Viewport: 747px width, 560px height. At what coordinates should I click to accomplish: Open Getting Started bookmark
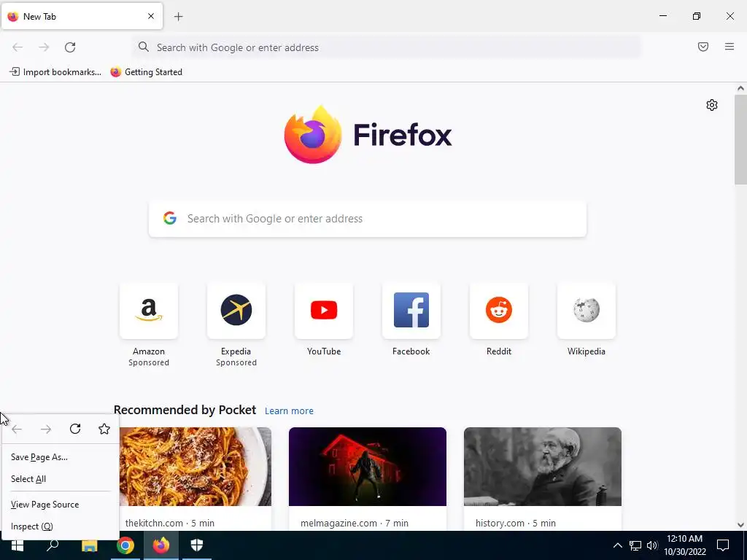[x=146, y=72]
